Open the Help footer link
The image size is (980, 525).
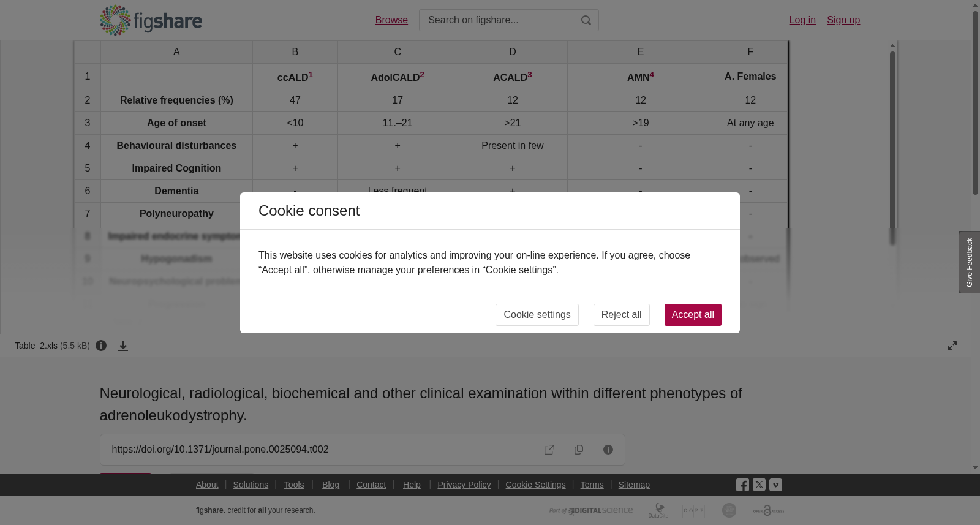pyautogui.click(x=412, y=485)
